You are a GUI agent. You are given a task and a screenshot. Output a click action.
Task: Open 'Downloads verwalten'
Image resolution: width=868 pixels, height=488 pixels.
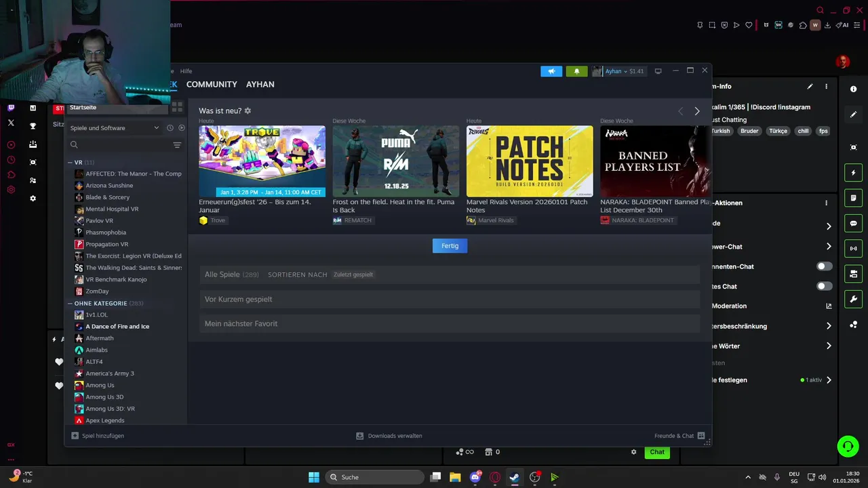click(x=389, y=436)
